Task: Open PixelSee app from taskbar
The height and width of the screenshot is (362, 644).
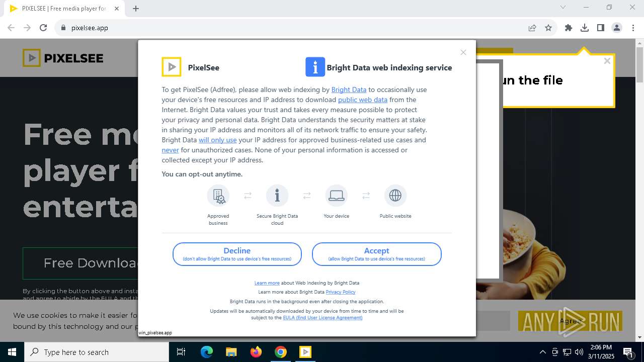Action: [305, 352]
